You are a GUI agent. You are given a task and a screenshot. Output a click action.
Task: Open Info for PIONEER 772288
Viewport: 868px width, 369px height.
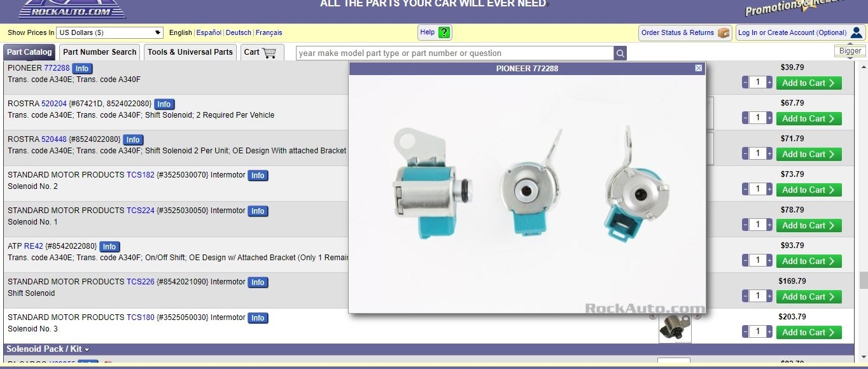coord(82,69)
